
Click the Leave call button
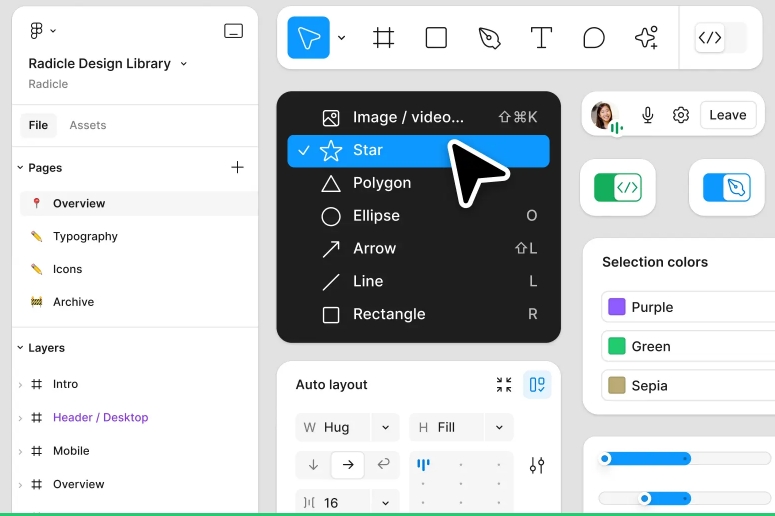coord(727,115)
